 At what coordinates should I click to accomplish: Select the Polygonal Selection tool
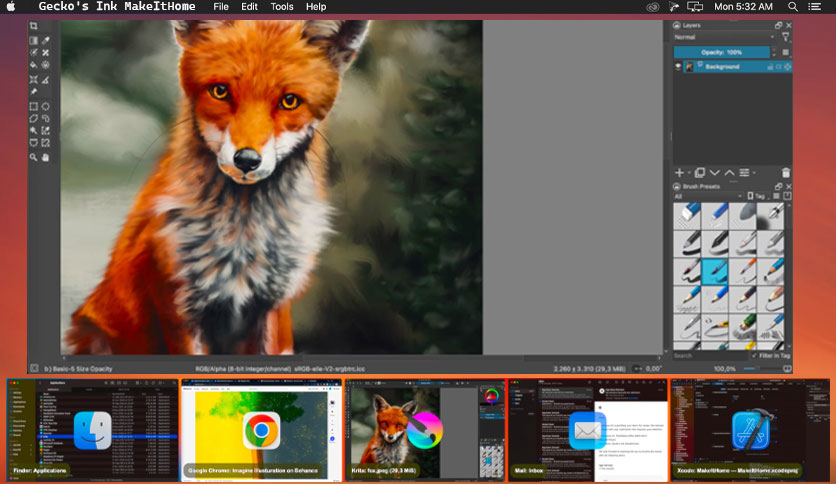[x=34, y=118]
